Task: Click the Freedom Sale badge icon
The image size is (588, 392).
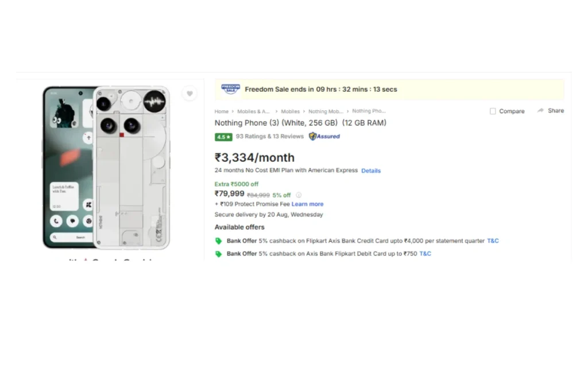Action: pos(231,89)
